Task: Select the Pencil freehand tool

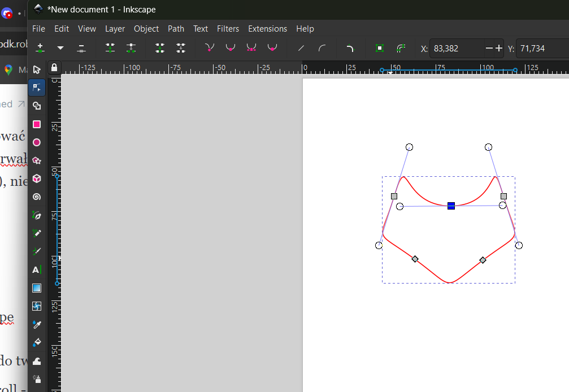Action: tap(37, 233)
